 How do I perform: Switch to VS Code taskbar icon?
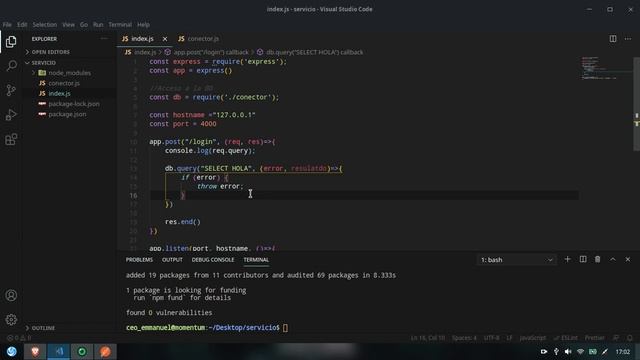59,351
